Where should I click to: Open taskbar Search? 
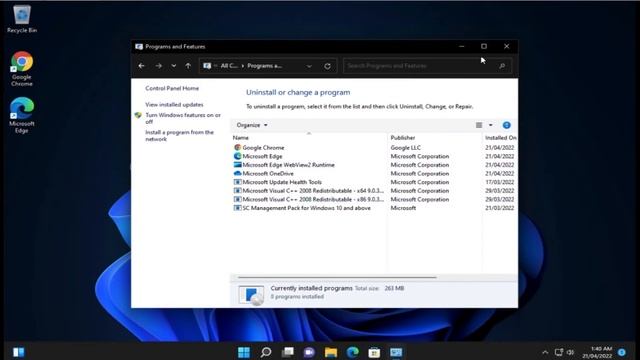point(266,352)
